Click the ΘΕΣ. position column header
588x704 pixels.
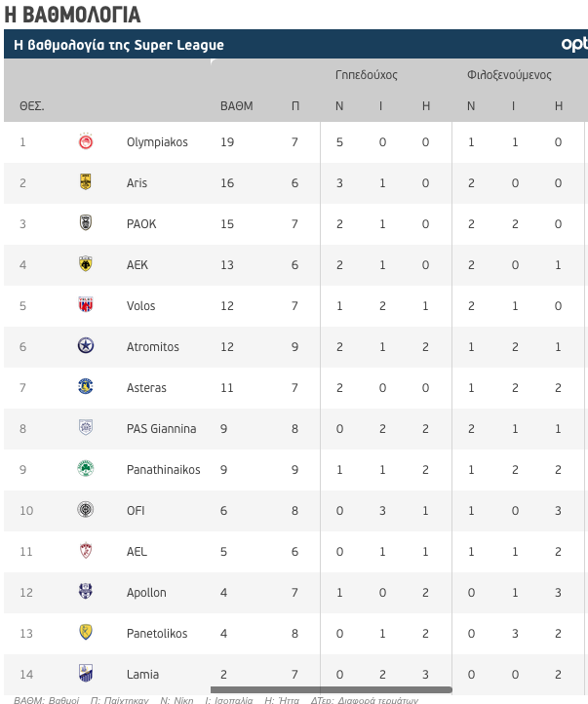[x=31, y=106]
